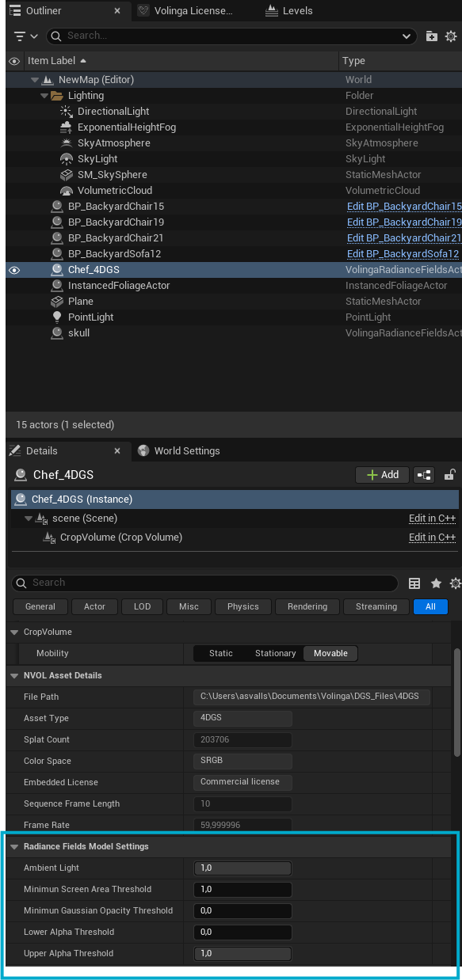The width and height of the screenshot is (462, 980).
Task: Toggle the Details panel lock icon
Action: click(449, 475)
